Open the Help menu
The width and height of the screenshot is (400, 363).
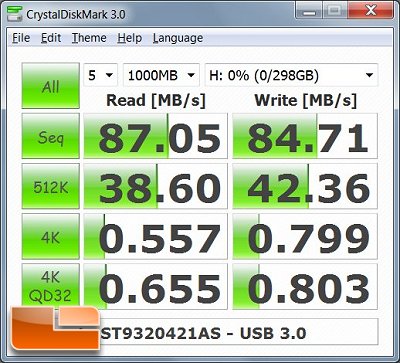130,38
